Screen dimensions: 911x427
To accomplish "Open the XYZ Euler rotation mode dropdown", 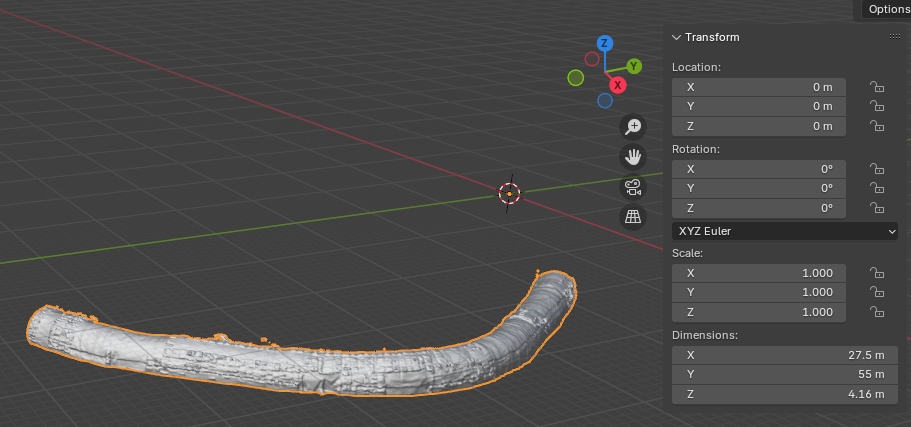I will tap(784, 231).
